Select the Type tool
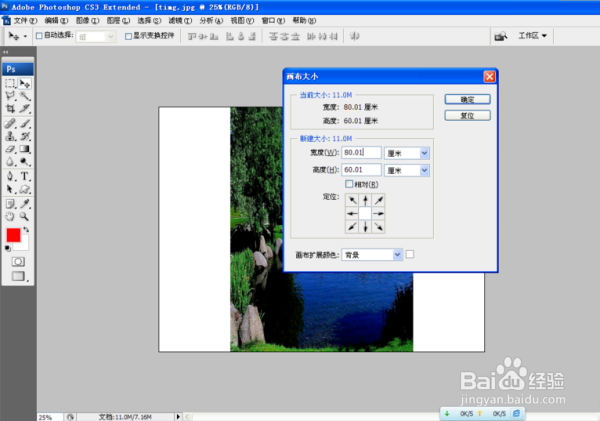The image size is (600, 421). [25, 176]
